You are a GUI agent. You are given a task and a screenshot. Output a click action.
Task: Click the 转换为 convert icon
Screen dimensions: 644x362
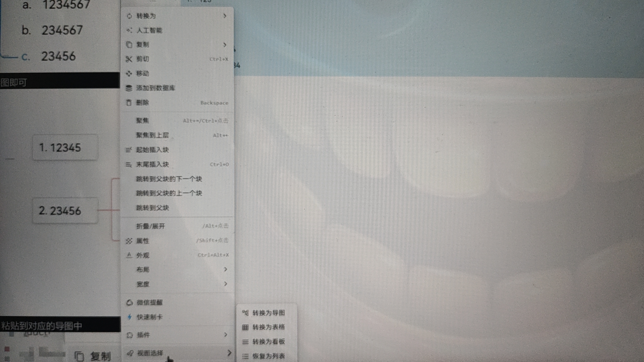[129, 16]
